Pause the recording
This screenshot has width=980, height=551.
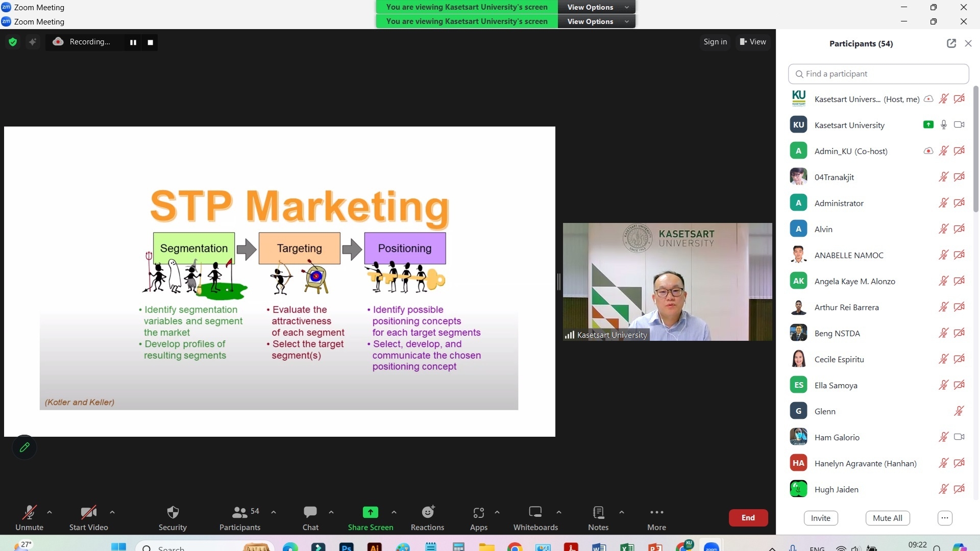(x=133, y=42)
